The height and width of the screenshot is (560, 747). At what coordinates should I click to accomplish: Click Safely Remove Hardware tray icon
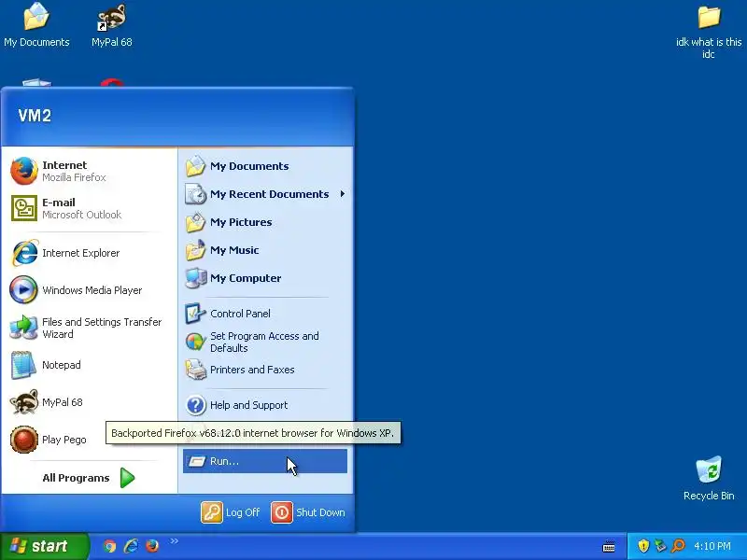(x=660, y=546)
